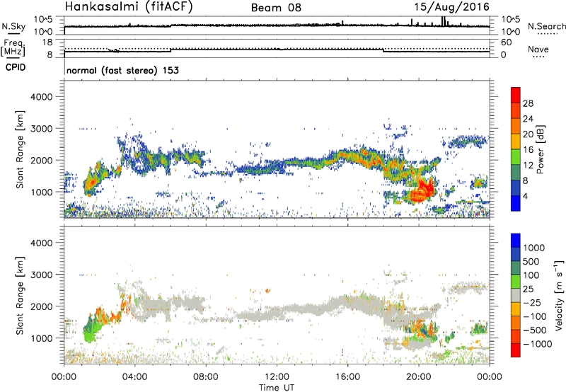Click the 'Time UT' axis title
This screenshot has height=392, width=566.
pyautogui.click(x=277, y=388)
